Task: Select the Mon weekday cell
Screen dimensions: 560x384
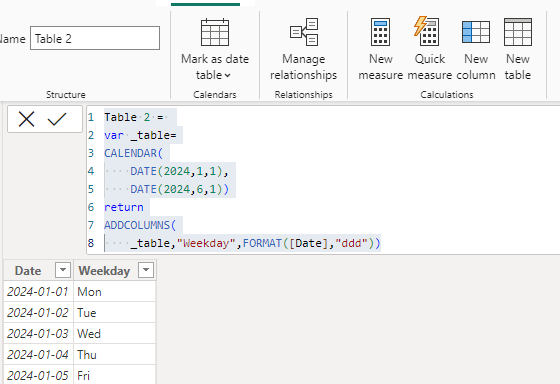Action: tap(115, 291)
